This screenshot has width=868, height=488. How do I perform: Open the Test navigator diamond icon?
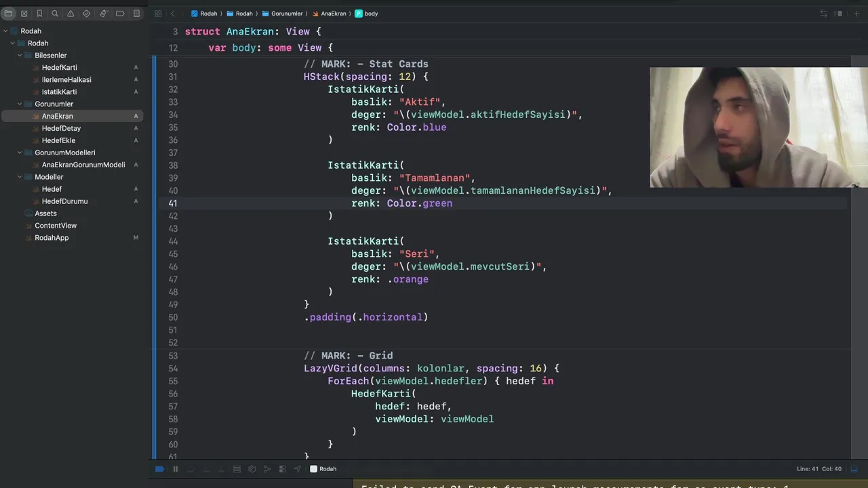(87, 14)
